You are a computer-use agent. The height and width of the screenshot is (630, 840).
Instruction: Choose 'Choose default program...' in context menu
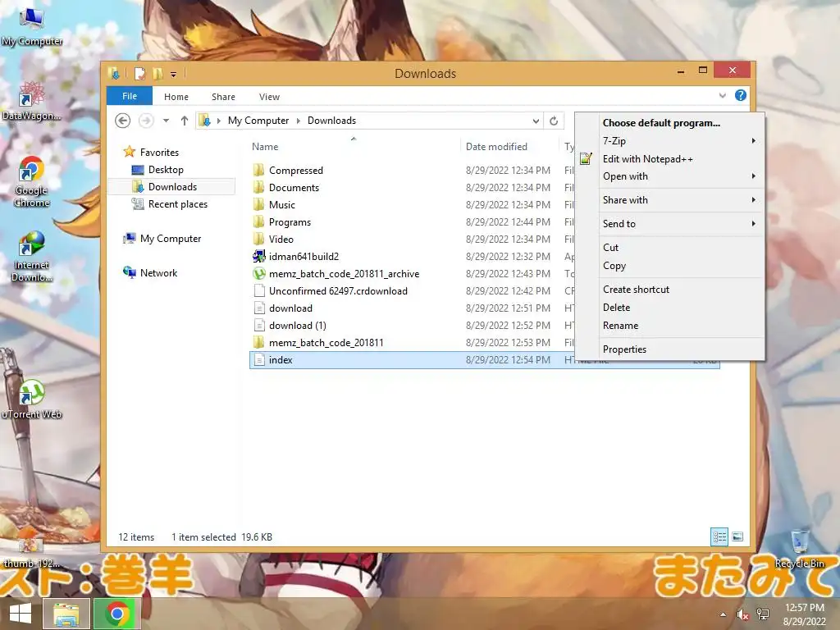pyautogui.click(x=662, y=123)
